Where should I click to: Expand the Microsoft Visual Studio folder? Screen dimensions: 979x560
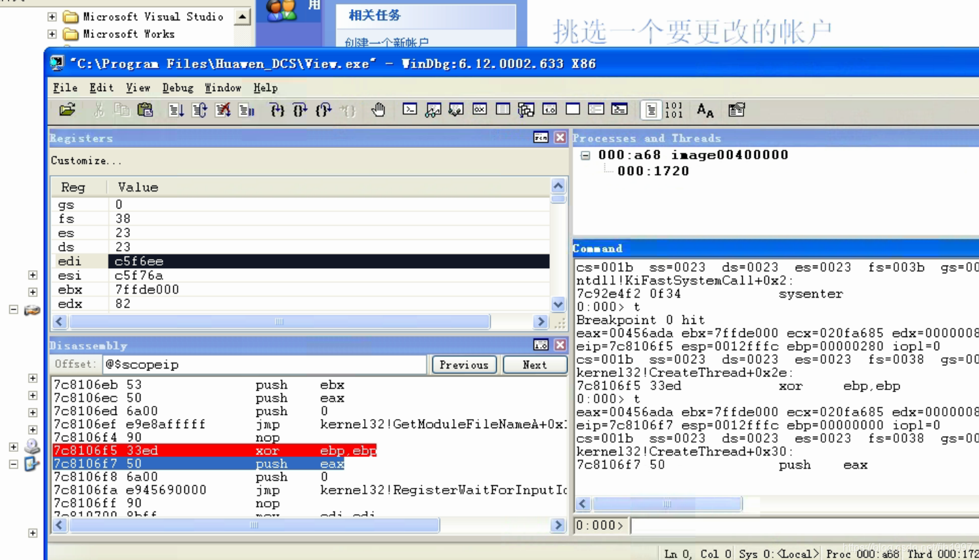52,16
